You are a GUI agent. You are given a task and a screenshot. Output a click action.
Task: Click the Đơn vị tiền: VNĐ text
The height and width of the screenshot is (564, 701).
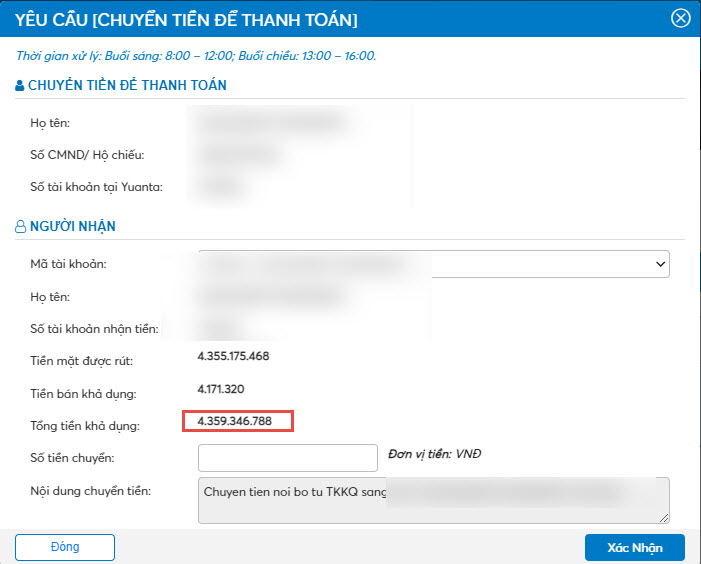(435, 454)
